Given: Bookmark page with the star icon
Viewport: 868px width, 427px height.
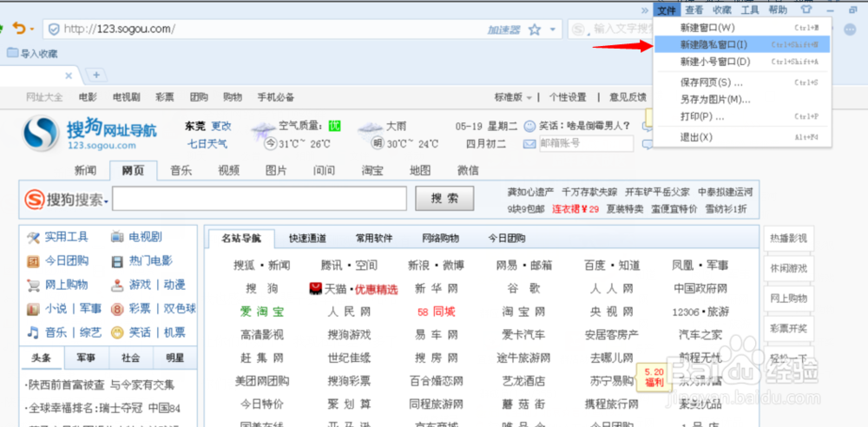Looking at the screenshot, I should 534,30.
